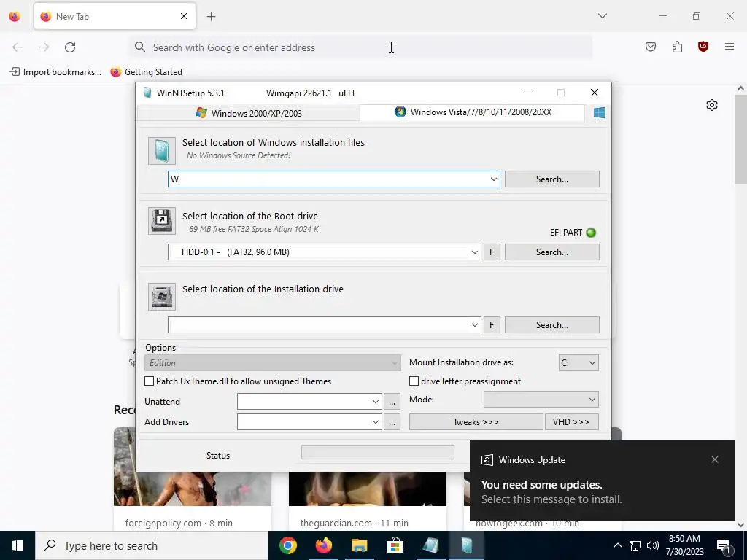Expand the Unattend dropdown
Image resolution: width=747 pixels, height=560 pixels.
coord(376,402)
